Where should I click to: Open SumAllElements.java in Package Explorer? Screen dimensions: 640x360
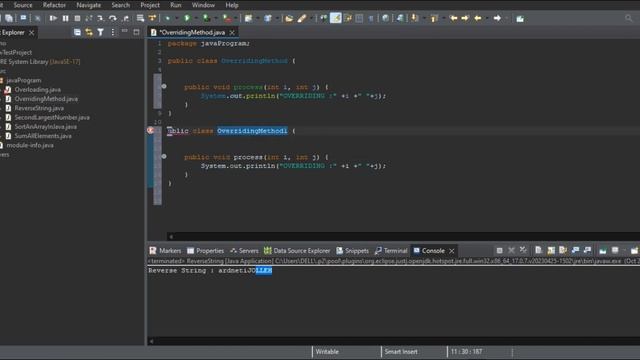click(43, 136)
